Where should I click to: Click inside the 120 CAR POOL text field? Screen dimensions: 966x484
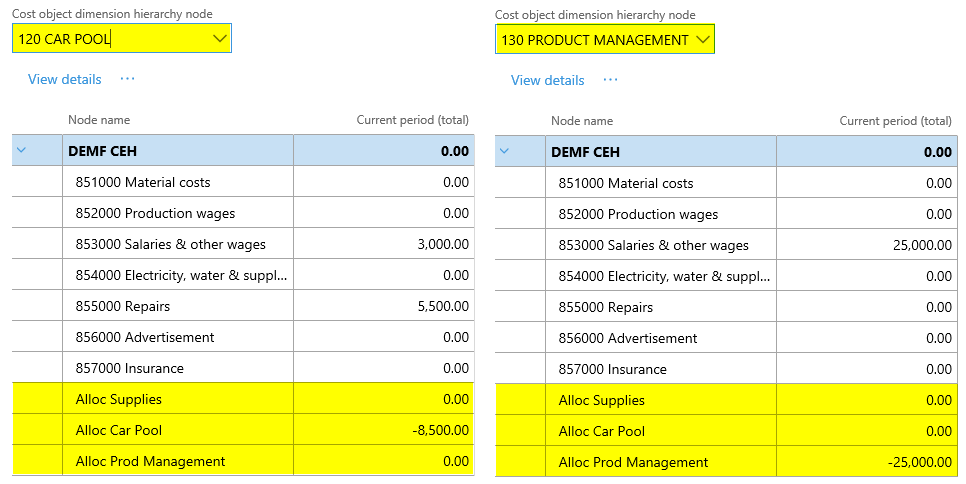[110, 39]
